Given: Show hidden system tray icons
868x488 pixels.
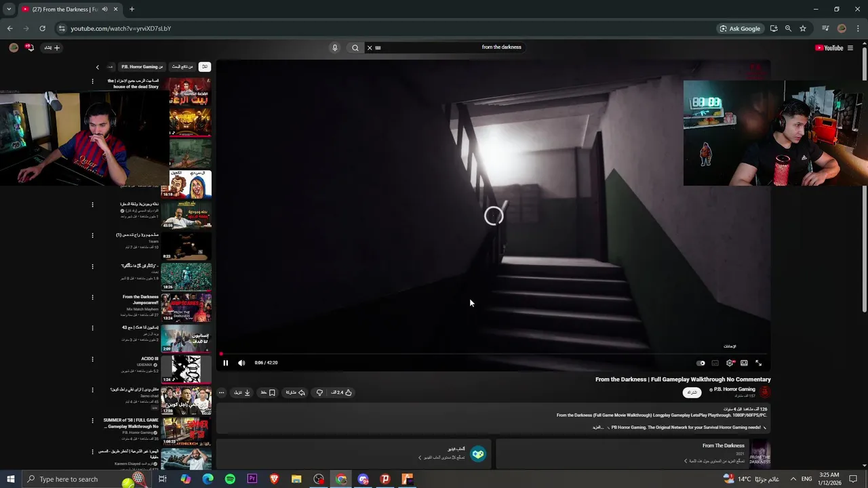Looking at the screenshot, I should (793, 479).
